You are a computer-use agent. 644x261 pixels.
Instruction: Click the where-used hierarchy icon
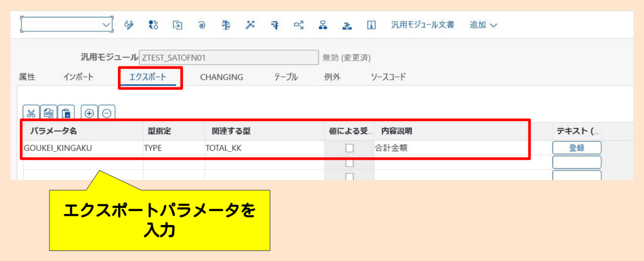323,25
